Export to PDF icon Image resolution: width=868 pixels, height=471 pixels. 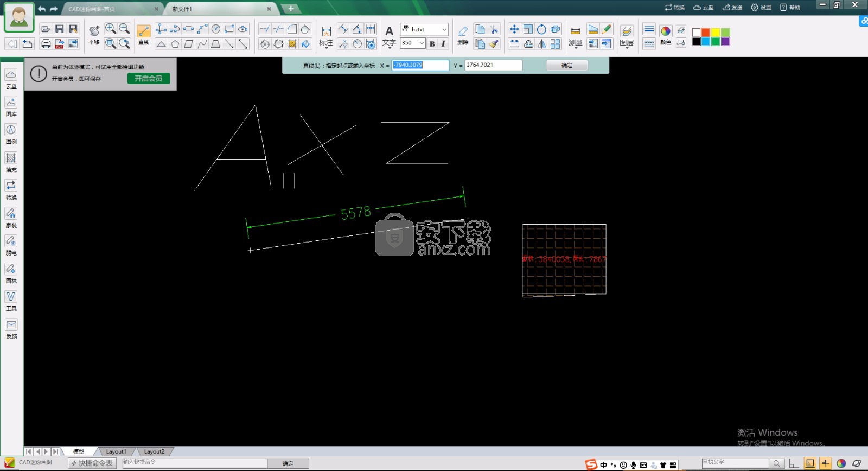pos(60,43)
